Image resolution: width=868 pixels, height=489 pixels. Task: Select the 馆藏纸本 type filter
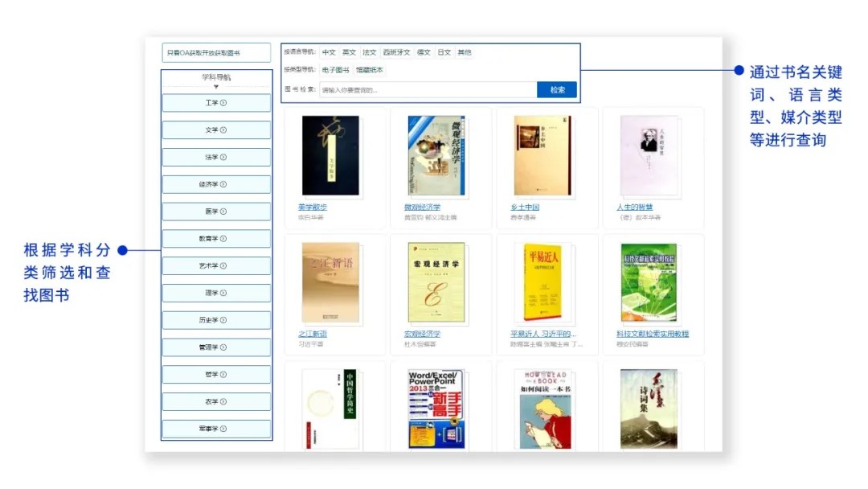pyautogui.click(x=370, y=70)
